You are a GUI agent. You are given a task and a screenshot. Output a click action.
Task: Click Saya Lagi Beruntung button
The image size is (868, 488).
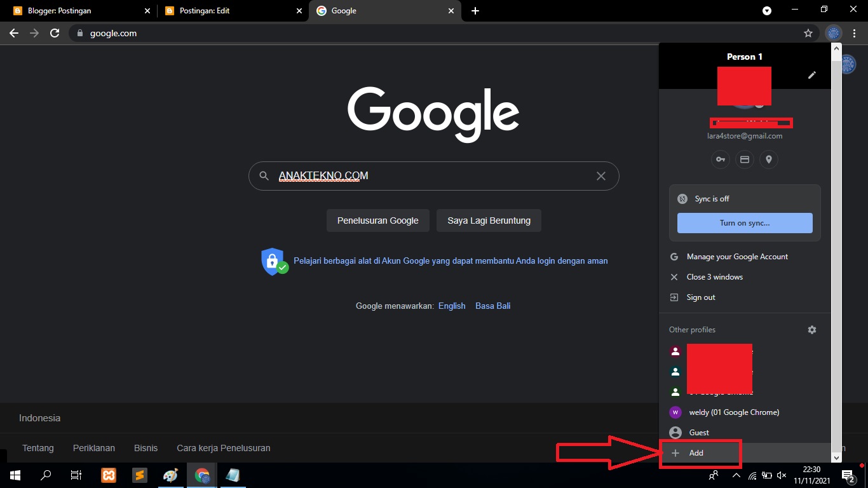489,220
